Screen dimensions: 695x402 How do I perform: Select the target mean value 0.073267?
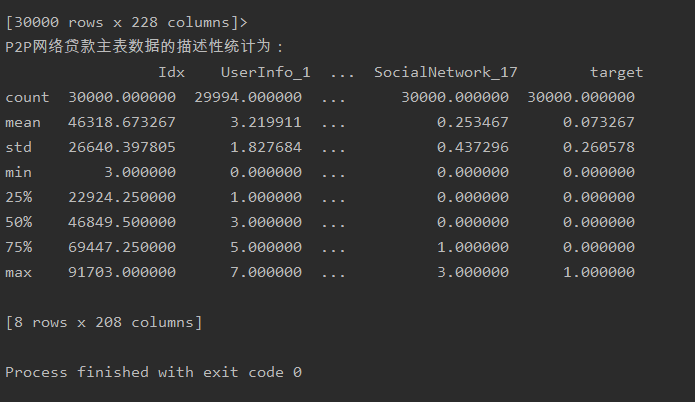[x=598, y=122]
